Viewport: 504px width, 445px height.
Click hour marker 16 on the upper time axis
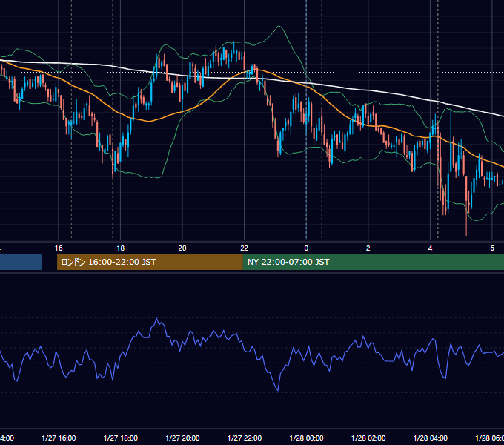59,248
